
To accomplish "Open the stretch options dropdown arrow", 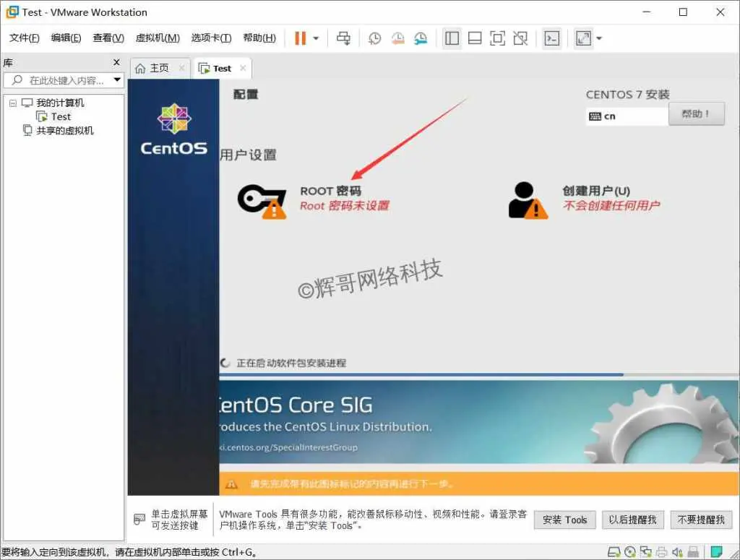I will coord(599,39).
